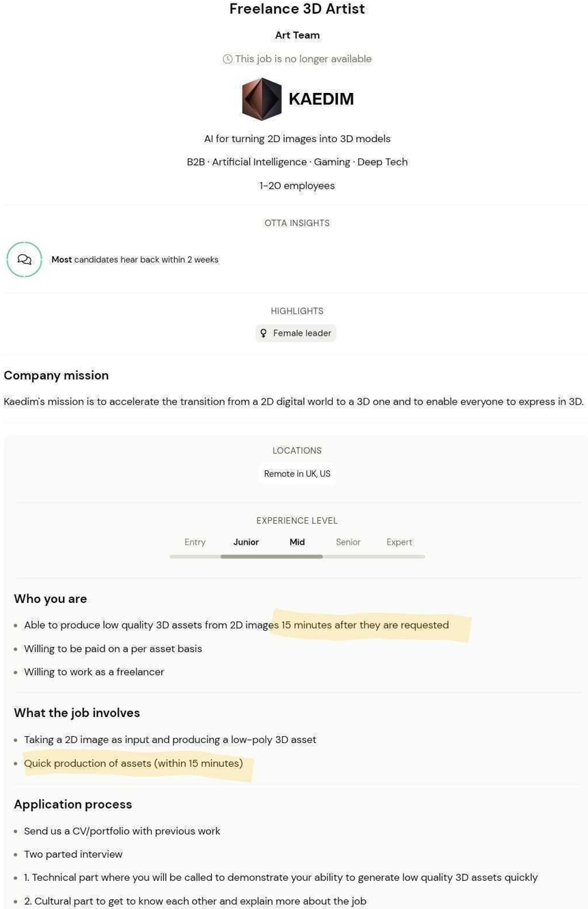The width and height of the screenshot is (588, 909).
Task: Click the KAEDIM company name
Action: click(321, 99)
